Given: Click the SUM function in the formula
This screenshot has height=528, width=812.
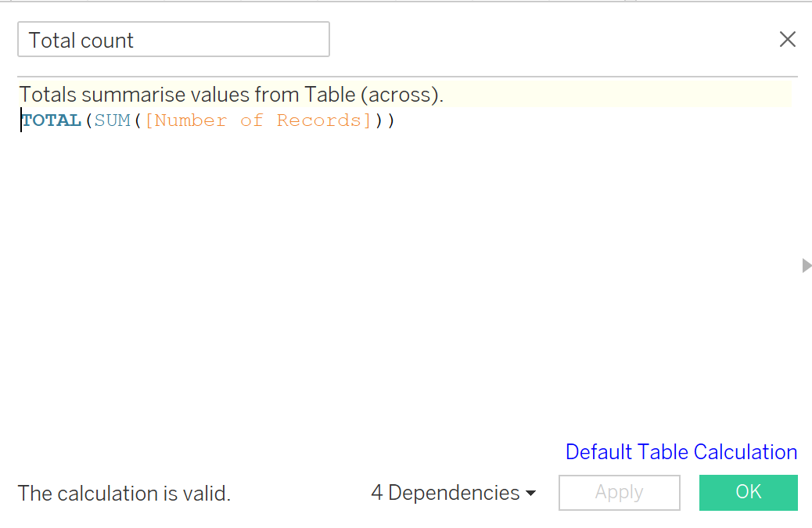Looking at the screenshot, I should [x=113, y=120].
